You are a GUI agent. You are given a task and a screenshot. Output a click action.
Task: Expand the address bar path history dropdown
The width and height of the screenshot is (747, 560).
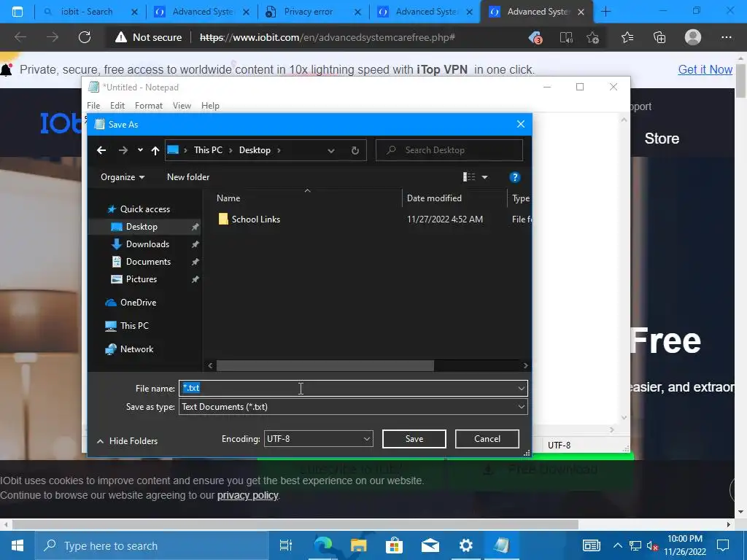[x=330, y=150]
